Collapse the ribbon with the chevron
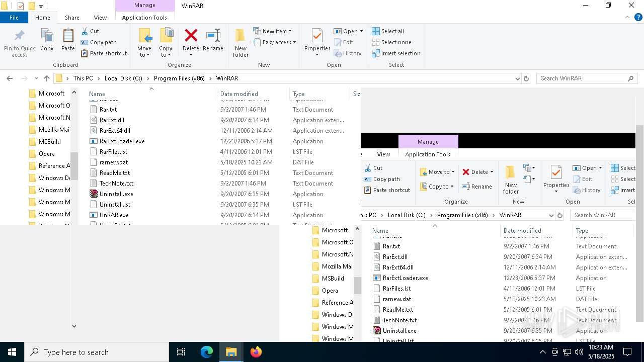Screen dimensions: 644x362 (x=627, y=17)
